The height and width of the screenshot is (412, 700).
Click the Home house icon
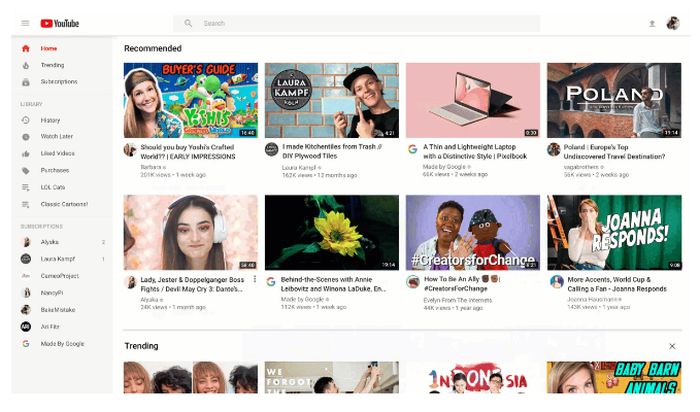click(x=26, y=48)
